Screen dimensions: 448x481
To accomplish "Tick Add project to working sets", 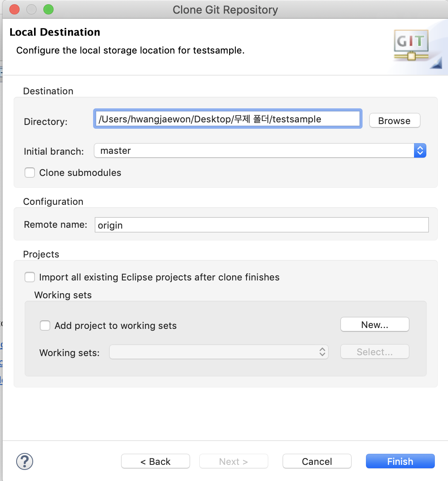I will coord(45,325).
